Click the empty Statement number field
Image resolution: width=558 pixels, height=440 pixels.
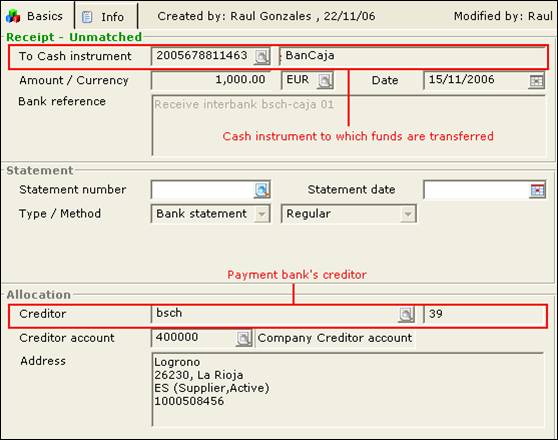(x=203, y=190)
